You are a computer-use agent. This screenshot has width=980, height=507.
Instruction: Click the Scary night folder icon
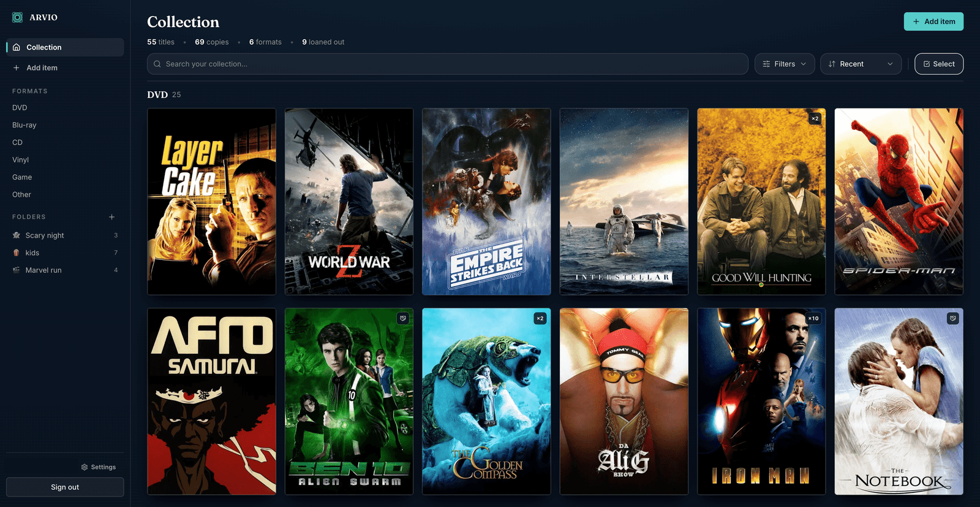17,235
